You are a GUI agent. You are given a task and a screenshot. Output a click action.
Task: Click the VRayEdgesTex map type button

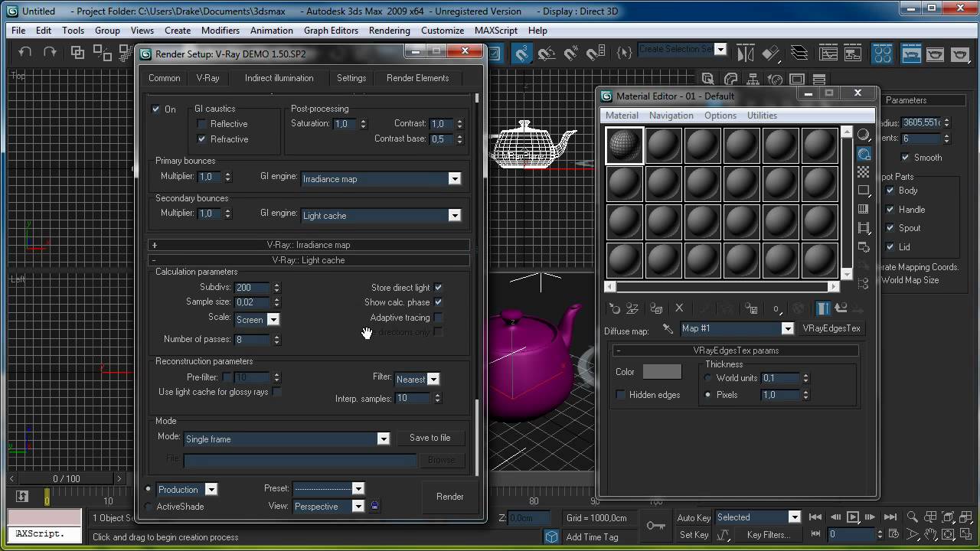click(831, 328)
